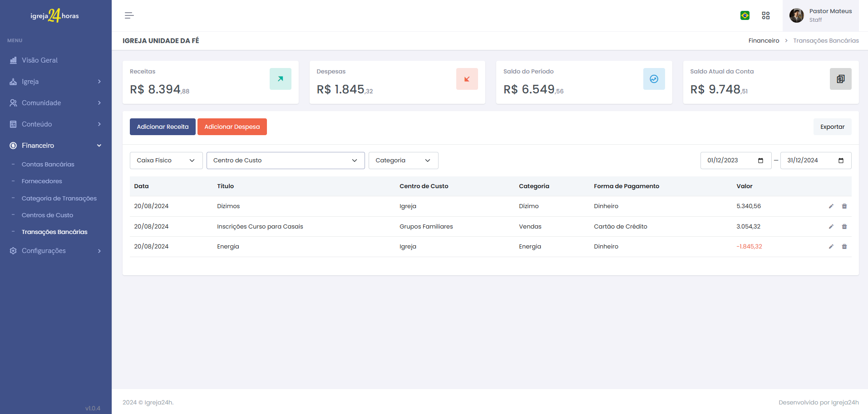Delete the Inscrições Curso para Casais row
The image size is (868, 414).
click(x=844, y=227)
